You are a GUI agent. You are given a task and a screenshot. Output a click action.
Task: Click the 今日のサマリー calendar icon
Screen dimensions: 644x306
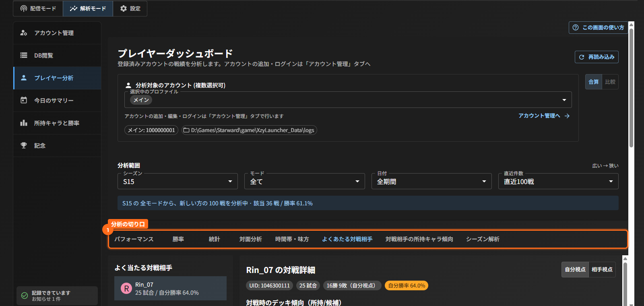24,100
